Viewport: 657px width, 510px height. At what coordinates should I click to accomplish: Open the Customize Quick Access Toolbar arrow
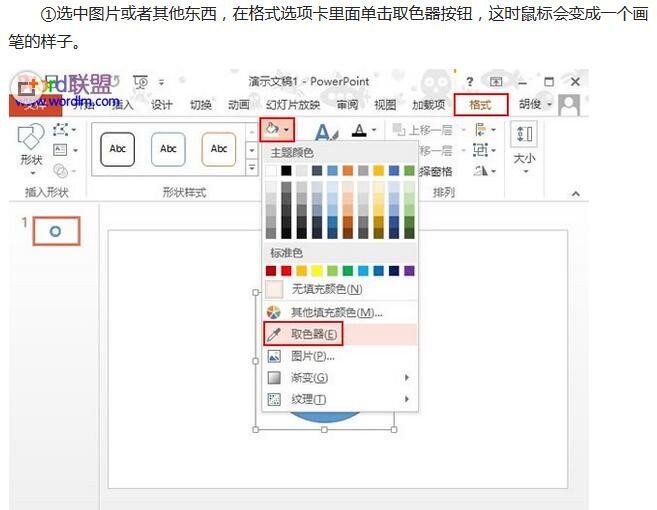(x=161, y=83)
